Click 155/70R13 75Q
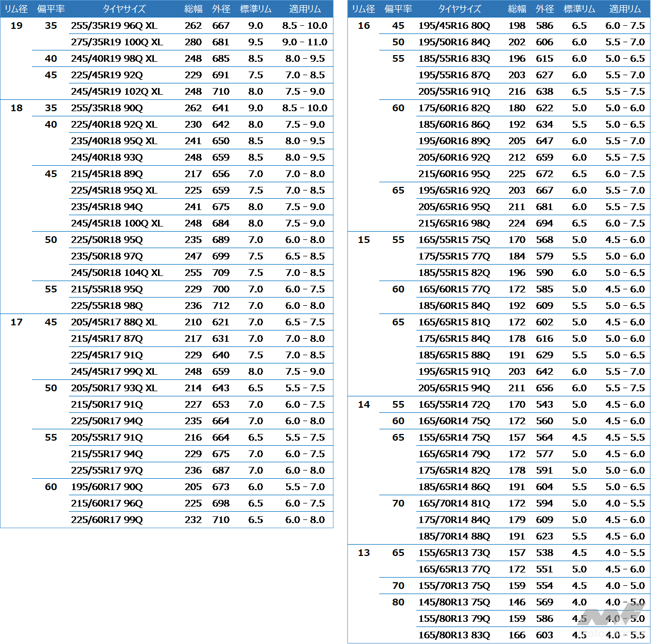This screenshot has height=644, width=651. pos(454,585)
